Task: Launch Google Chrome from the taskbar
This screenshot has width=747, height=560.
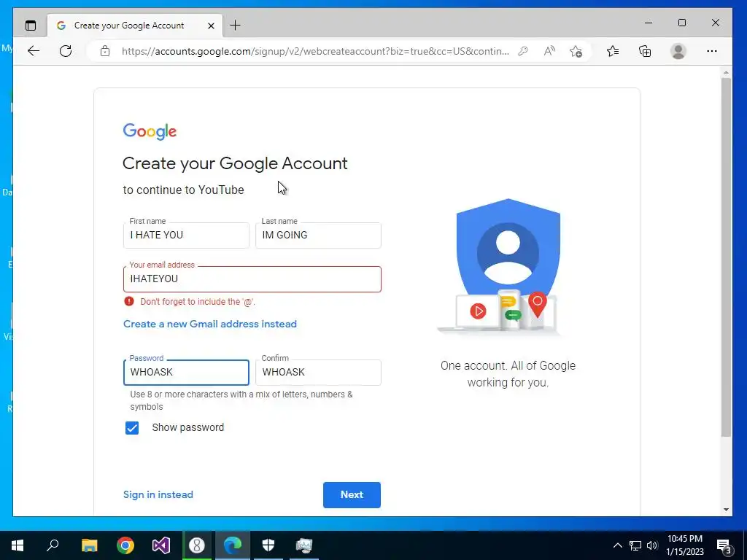Action: pos(125,545)
